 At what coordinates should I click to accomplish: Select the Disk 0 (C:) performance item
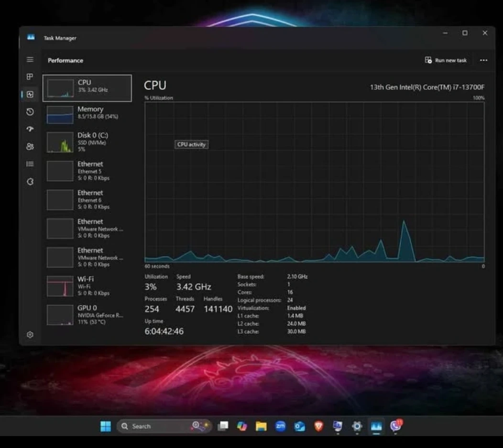tap(87, 142)
